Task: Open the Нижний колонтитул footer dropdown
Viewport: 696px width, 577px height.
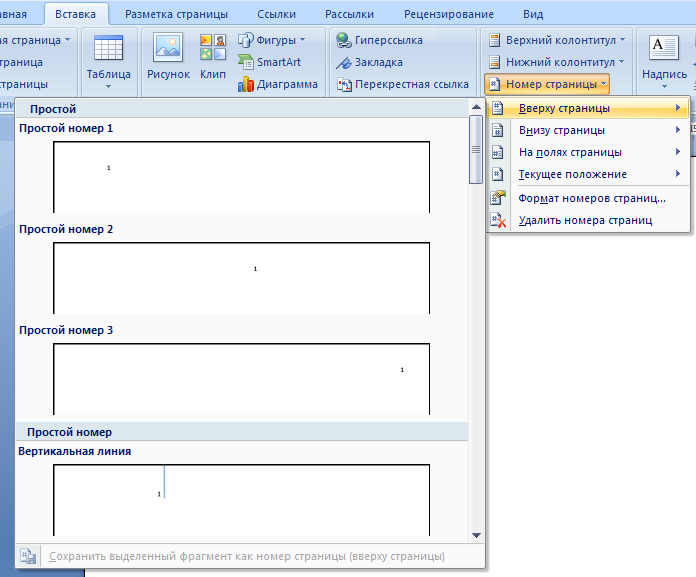Action: click(557, 62)
